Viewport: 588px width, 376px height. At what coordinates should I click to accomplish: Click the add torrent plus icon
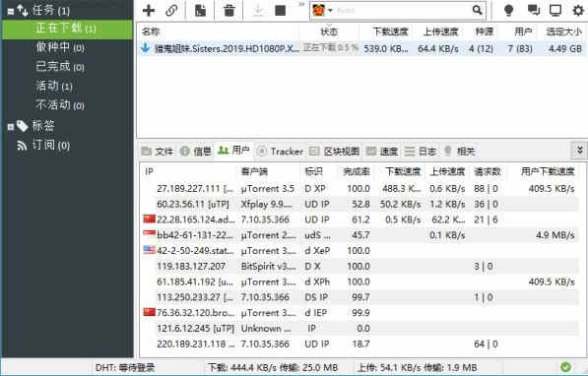tap(149, 10)
